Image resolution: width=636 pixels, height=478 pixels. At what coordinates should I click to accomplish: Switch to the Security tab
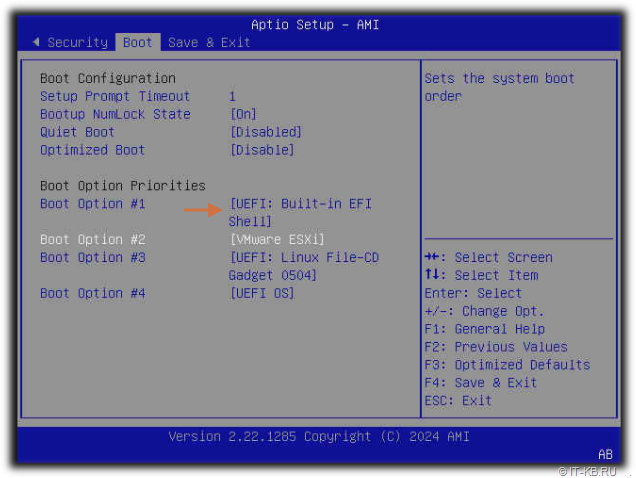pyautogui.click(x=77, y=42)
